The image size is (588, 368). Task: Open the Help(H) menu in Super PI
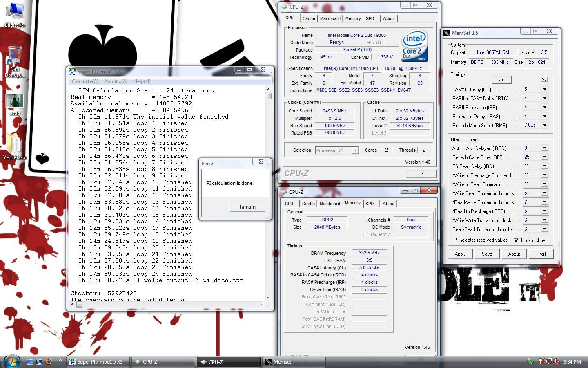(x=142, y=81)
